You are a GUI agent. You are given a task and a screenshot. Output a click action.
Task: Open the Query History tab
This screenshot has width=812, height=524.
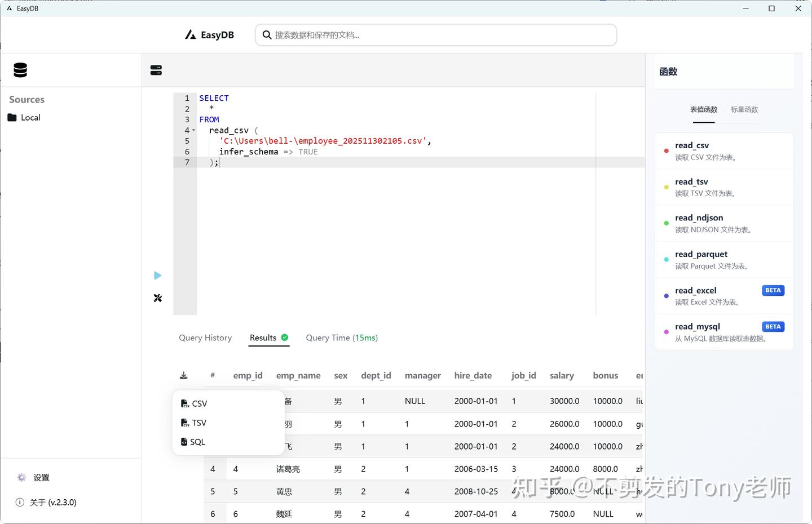click(205, 338)
